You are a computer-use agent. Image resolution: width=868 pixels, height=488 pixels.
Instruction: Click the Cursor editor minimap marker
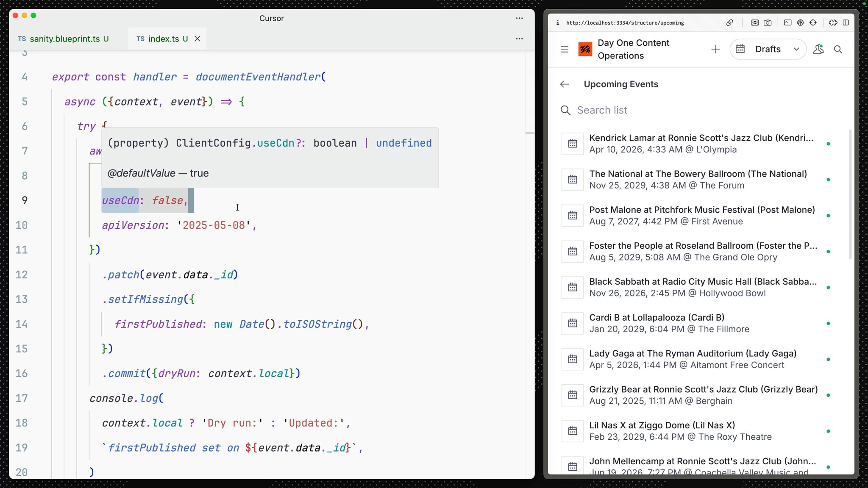[x=530, y=133]
